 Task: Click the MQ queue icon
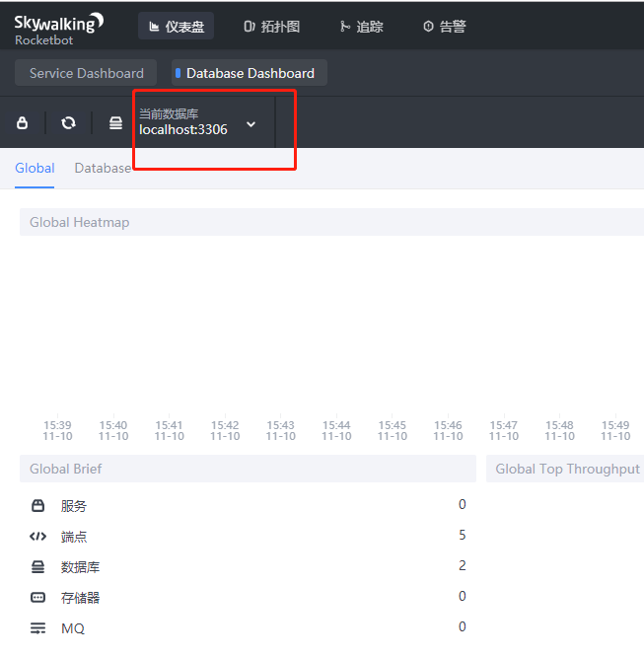[x=37, y=628]
